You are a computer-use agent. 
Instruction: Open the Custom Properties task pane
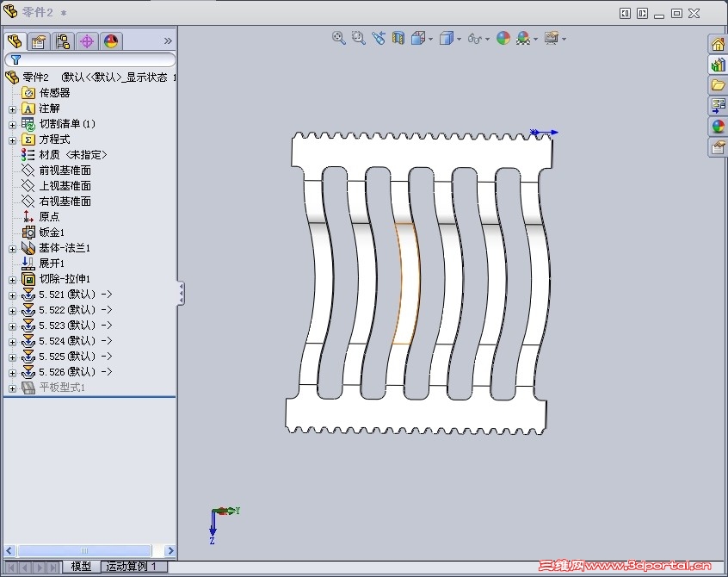point(718,147)
